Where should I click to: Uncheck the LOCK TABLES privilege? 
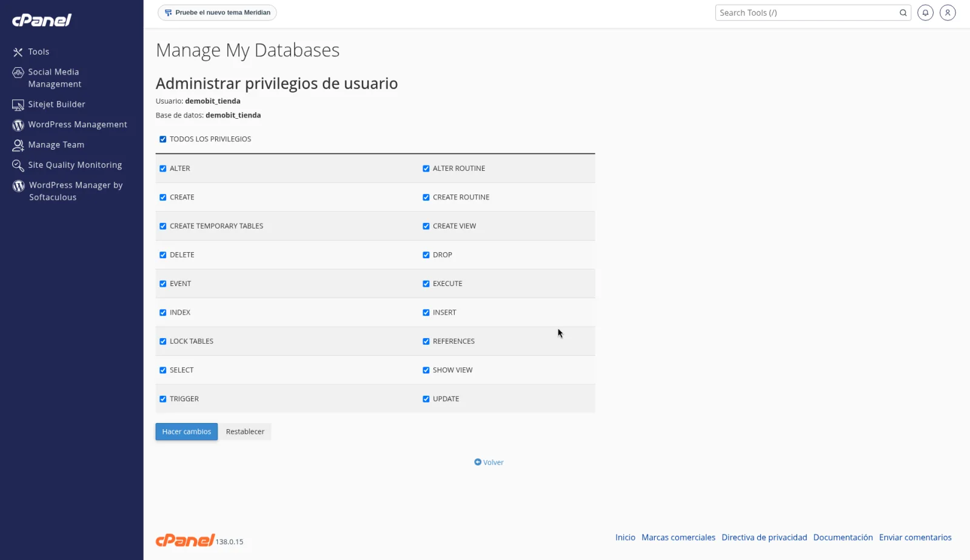pyautogui.click(x=162, y=341)
